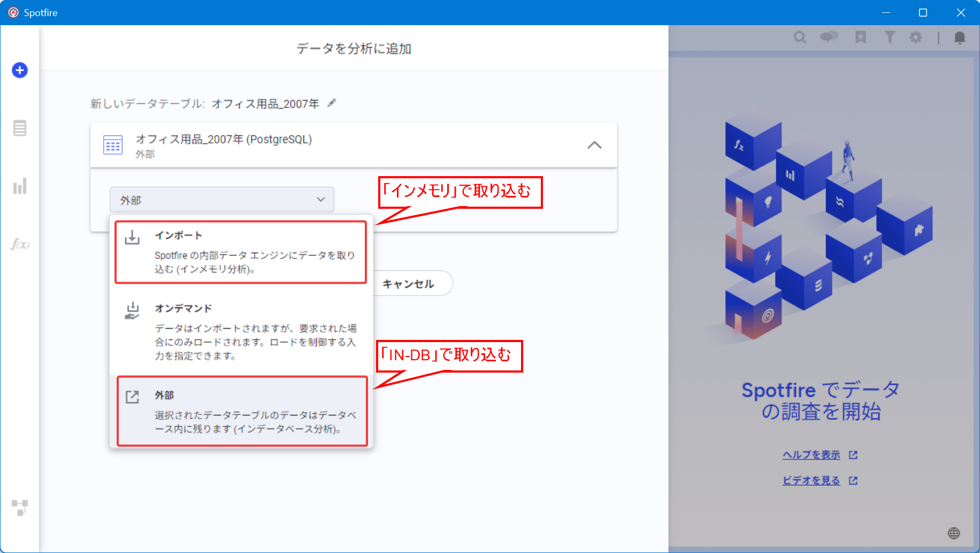980x553 pixels.
Task: Select the インポート option
Action: (x=241, y=252)
